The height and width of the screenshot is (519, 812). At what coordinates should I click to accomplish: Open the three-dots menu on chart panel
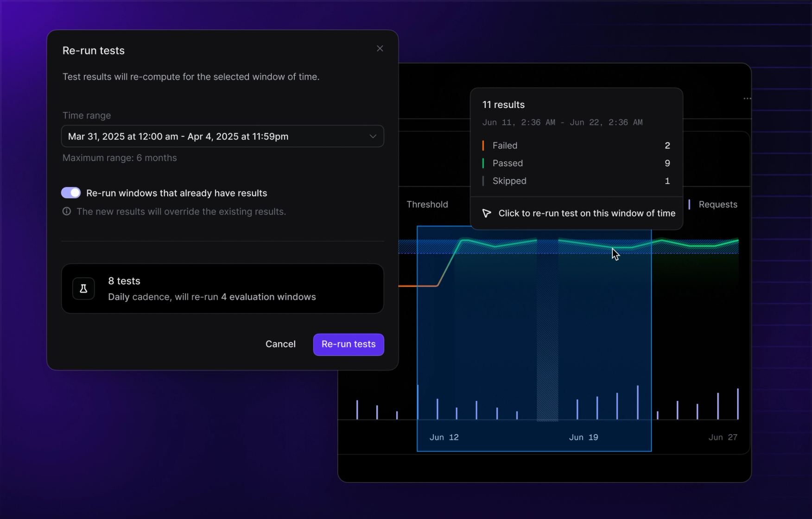pos(747,99)
